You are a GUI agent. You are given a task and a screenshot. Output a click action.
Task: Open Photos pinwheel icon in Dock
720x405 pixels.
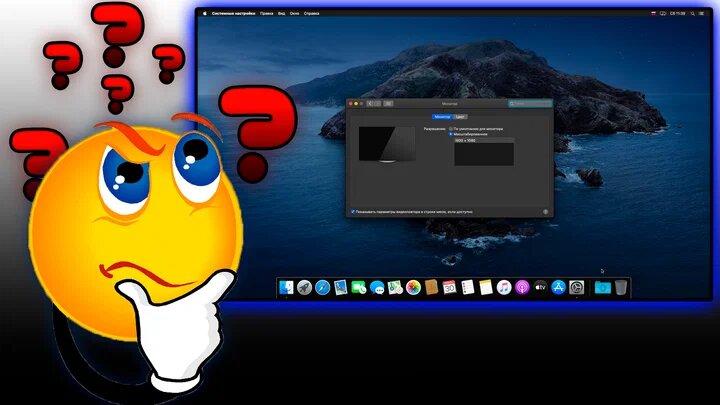pos(413,288)
